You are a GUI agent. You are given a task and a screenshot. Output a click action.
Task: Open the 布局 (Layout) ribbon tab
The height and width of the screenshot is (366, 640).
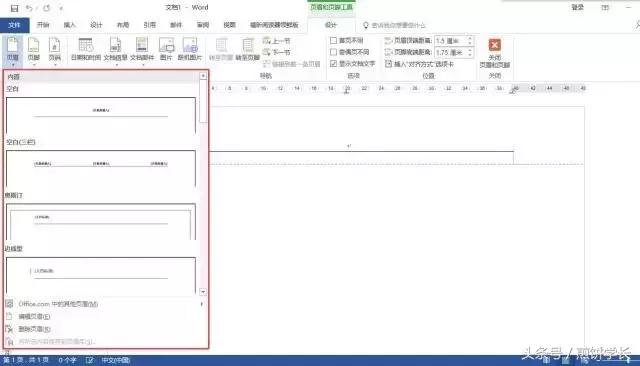(x=123, y=25)
